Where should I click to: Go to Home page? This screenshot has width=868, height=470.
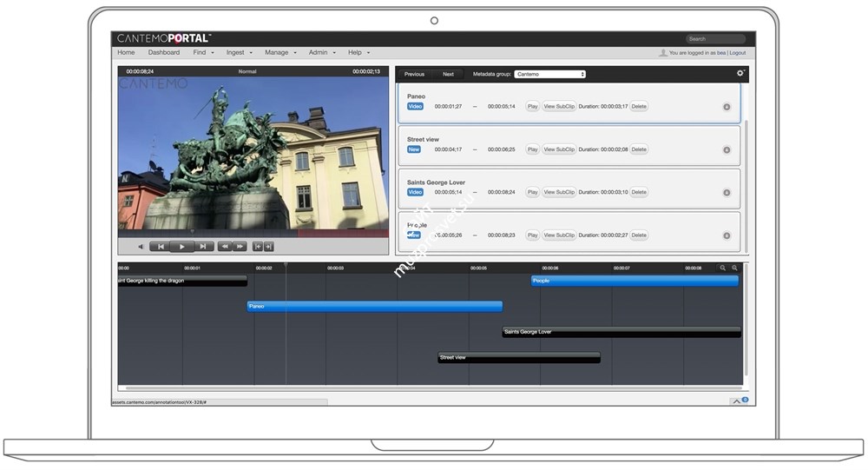[x=126, y=53]
